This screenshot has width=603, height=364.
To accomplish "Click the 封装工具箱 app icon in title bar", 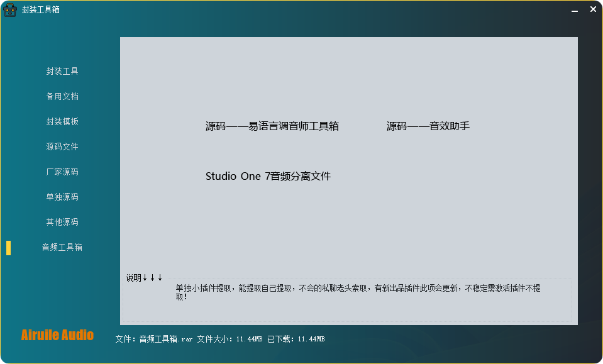I will [10, 10].
